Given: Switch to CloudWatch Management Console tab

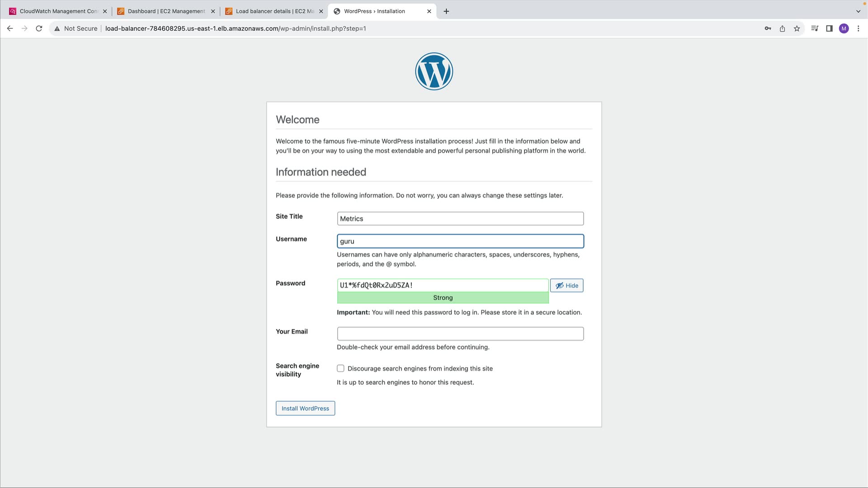Looking at the screenshot, I should click(x=58, y=11).
